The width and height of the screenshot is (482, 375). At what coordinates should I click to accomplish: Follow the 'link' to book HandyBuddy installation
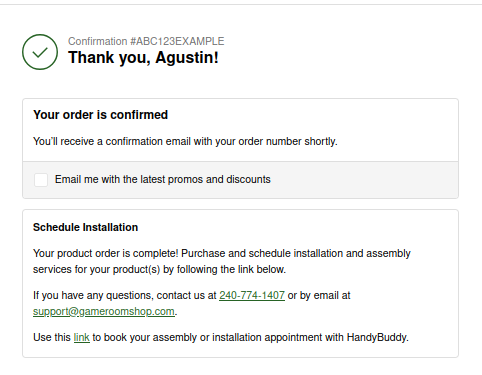(82, 337)
